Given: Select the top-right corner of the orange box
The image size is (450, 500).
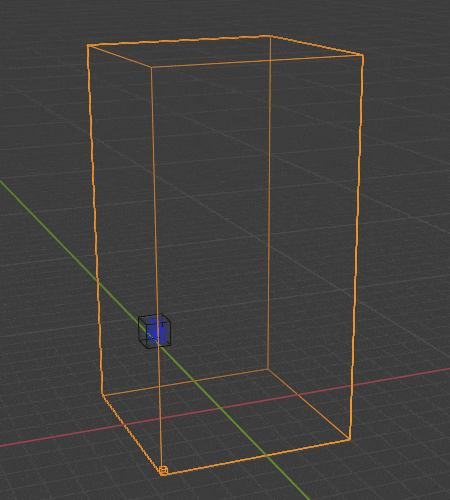Looking at the screenshot, I should click(362, 56).
